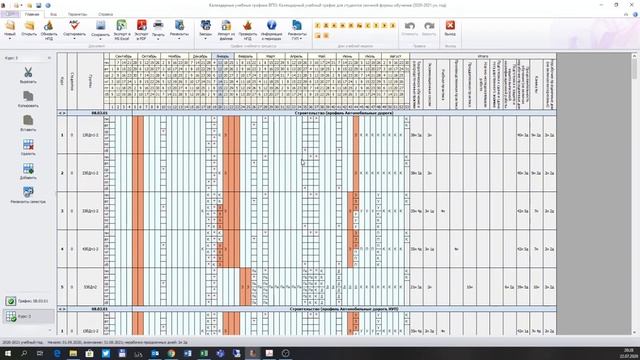Click the Печать printer icon
The width and height of the screenshot is (640, 360).
(158, 25)
